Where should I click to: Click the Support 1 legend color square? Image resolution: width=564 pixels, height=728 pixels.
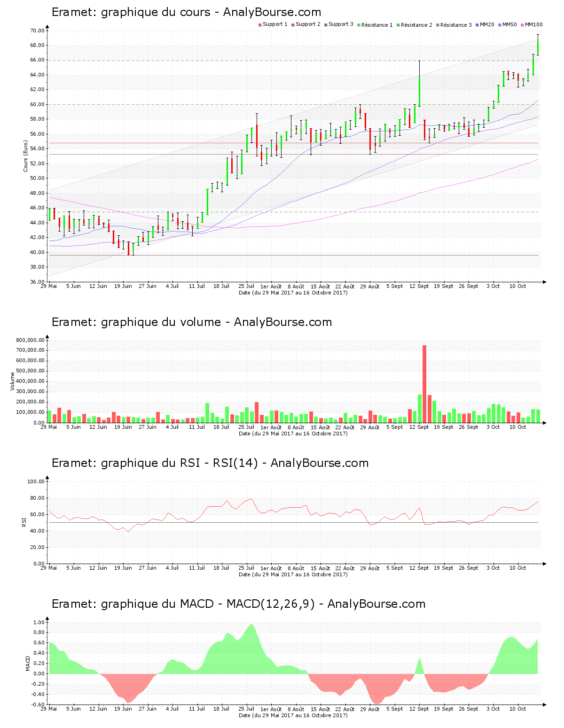click(x=260, y=25)
